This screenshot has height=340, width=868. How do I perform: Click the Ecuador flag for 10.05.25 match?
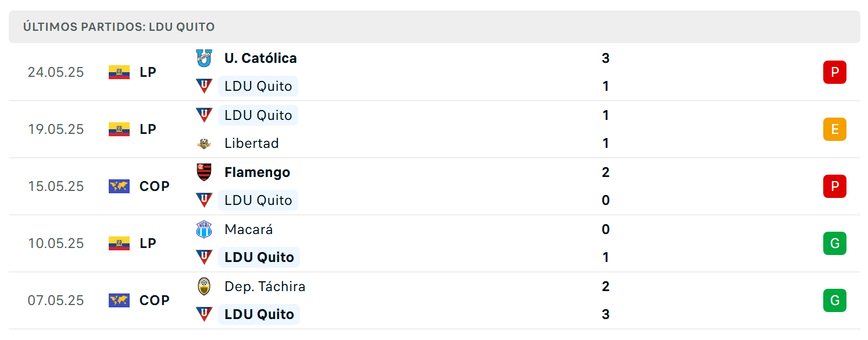[119, 243]
